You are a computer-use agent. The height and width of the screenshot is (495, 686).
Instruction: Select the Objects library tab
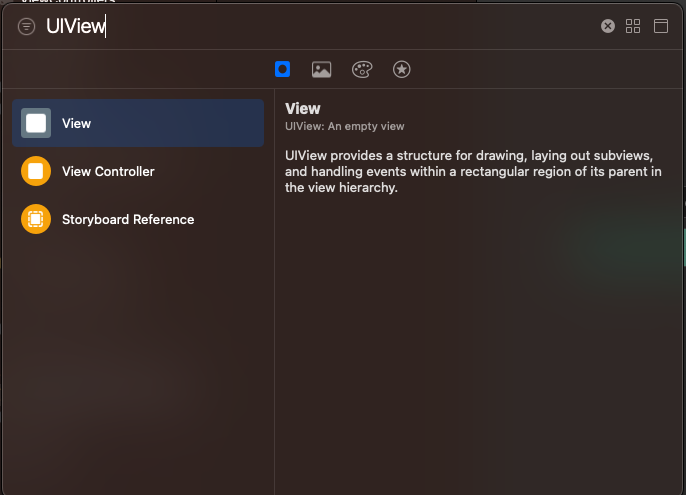(283, 69)
